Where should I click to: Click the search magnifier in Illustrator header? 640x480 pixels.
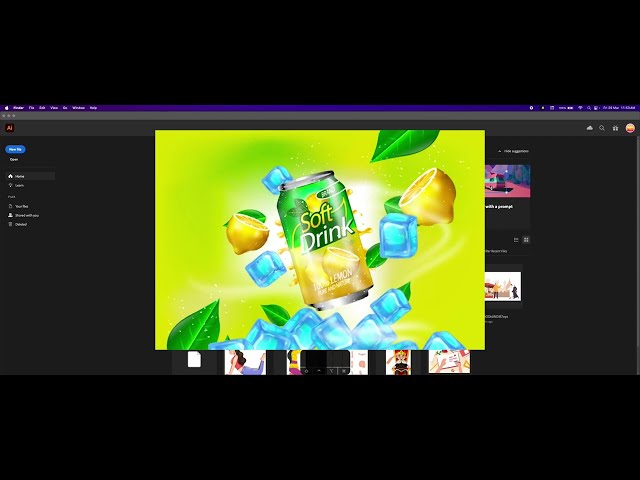click(602, 128)
